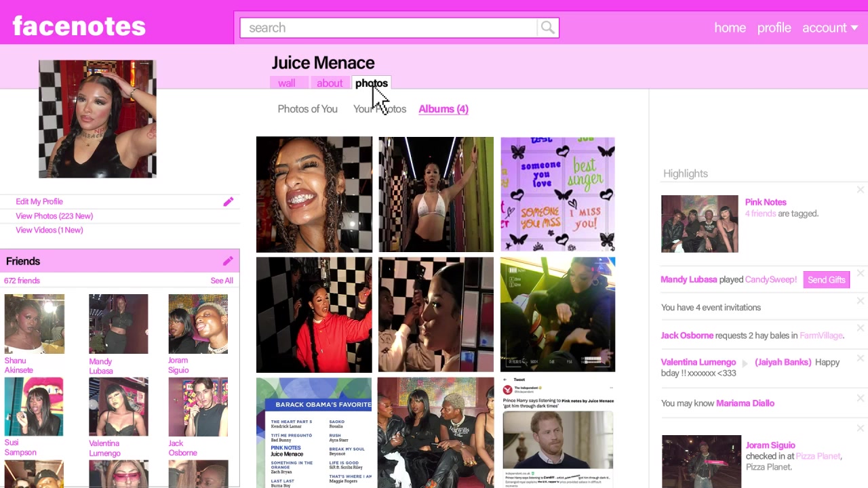The image size is (868, 488).
Task: Click the Juice Menace profile name heading
Action: coord(323,63)
